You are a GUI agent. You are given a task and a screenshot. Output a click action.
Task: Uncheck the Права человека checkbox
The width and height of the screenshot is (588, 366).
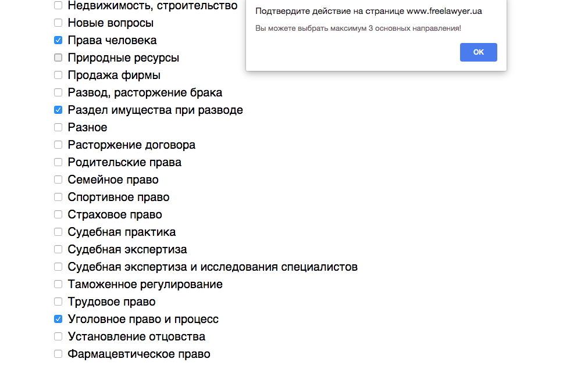click(x=58, y=40)
